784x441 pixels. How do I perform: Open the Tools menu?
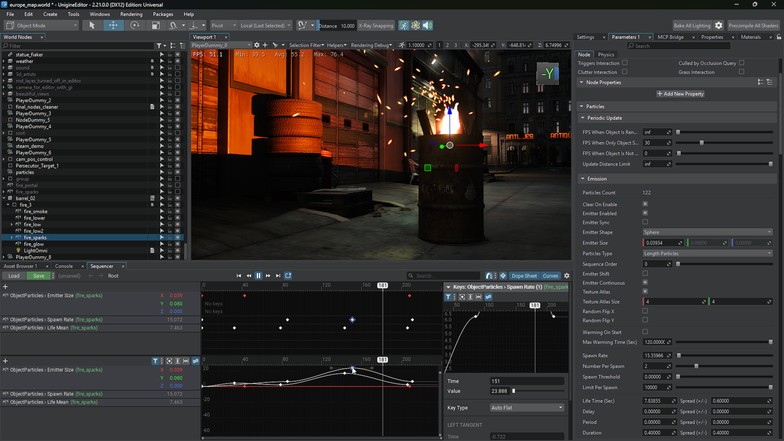point(74,14)
